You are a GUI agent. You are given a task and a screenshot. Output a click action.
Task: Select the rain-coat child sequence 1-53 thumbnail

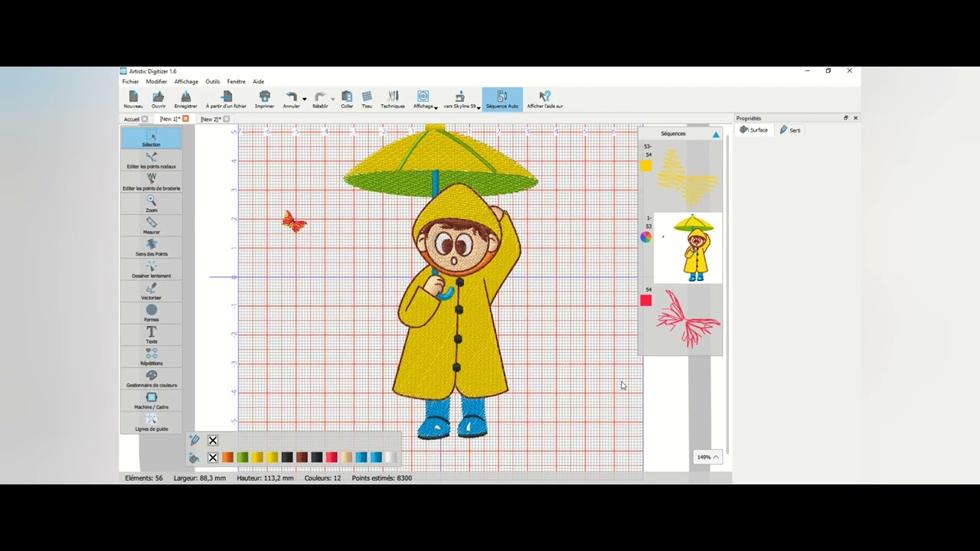[x=688, y=248]
